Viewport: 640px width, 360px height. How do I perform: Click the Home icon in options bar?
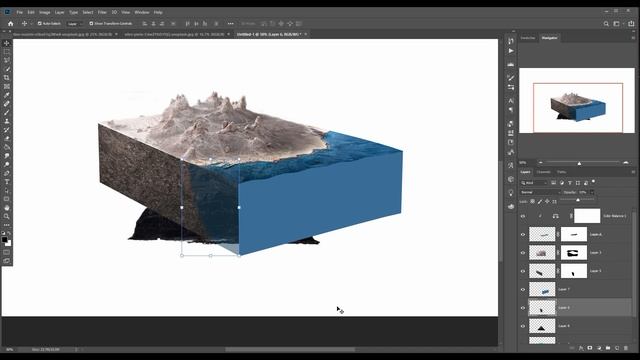11,24
